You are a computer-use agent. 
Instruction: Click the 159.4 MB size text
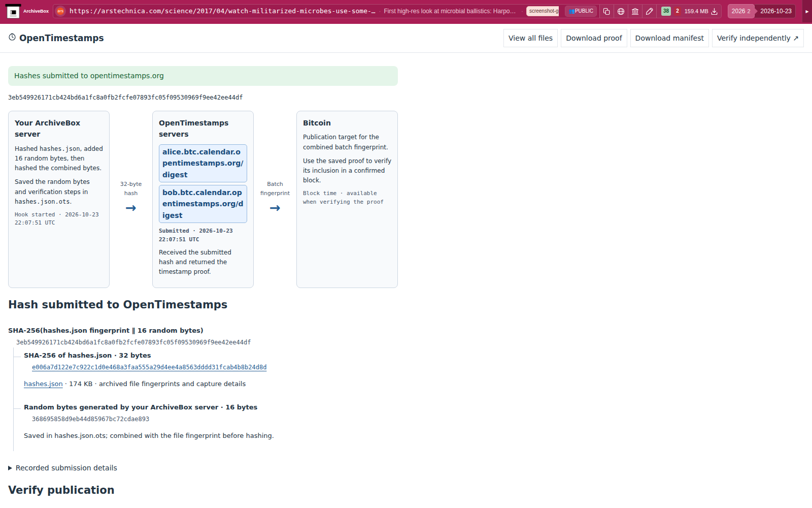(696, 11)
